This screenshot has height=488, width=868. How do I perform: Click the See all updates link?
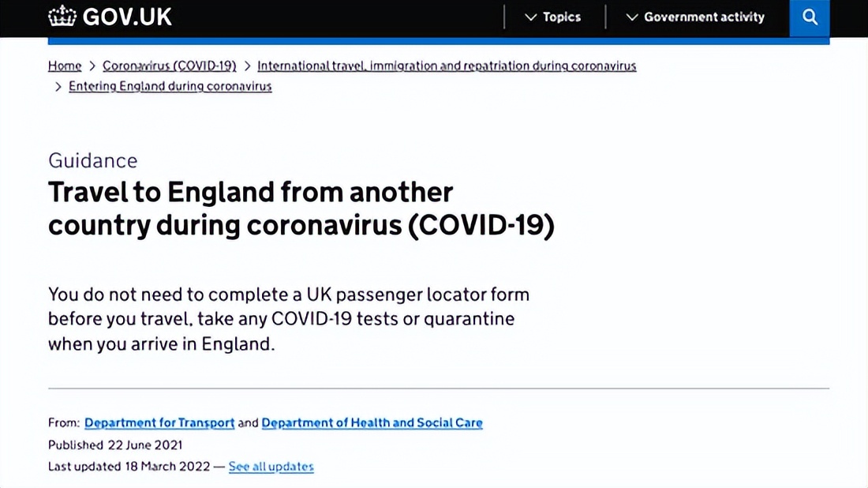tap(271, 467)
